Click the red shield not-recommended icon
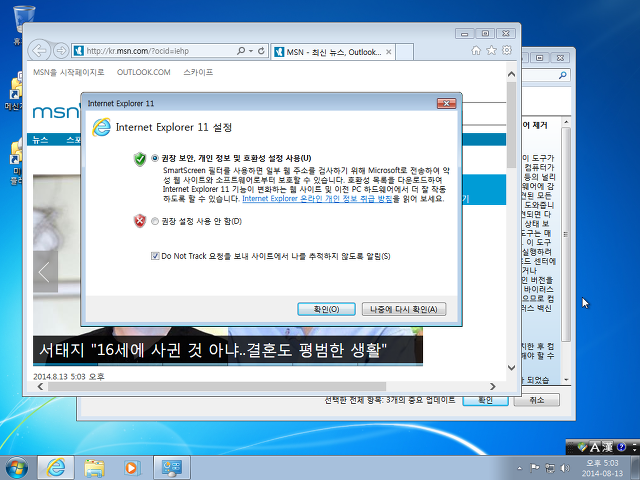This screenshot has height=480, width=640. tap(140, 221)
